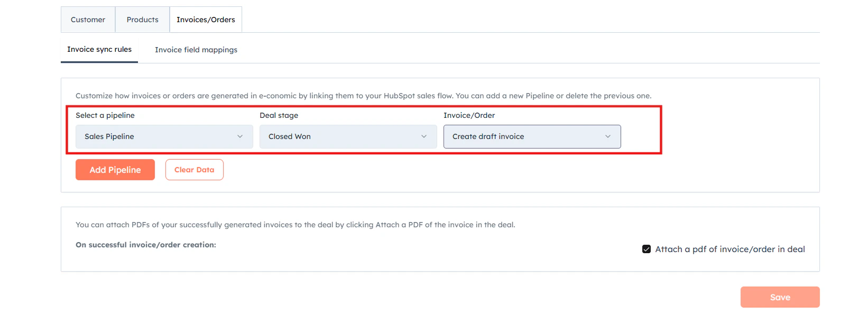Click the 'Select a pipeline' label
The image size is (868, 333).
point(105,115)
